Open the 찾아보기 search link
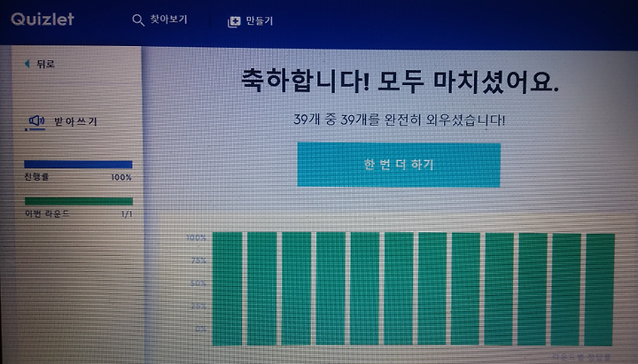The image size is (638, 364). (x=168, y=19)
